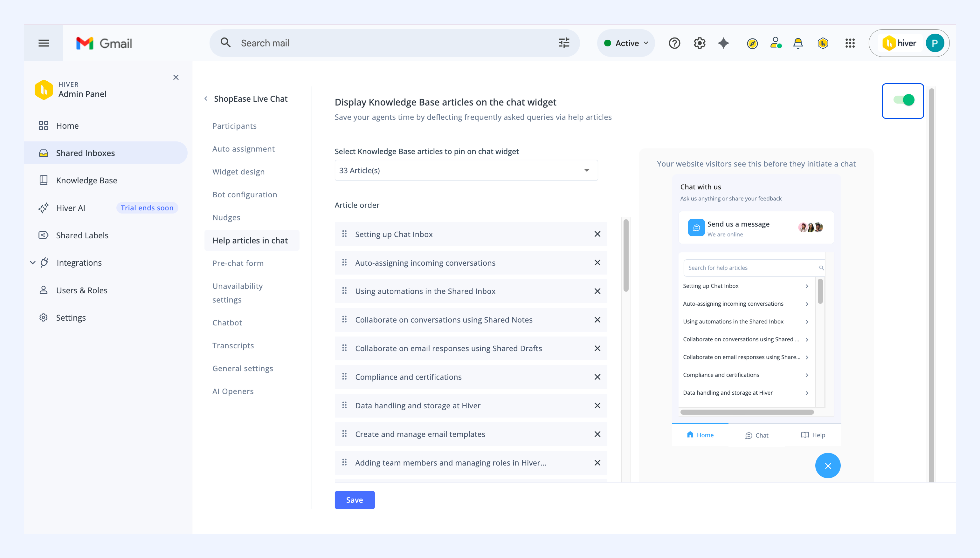Open the account avatar labeled P
Viewport: 980px width, 558px height.
935,43
